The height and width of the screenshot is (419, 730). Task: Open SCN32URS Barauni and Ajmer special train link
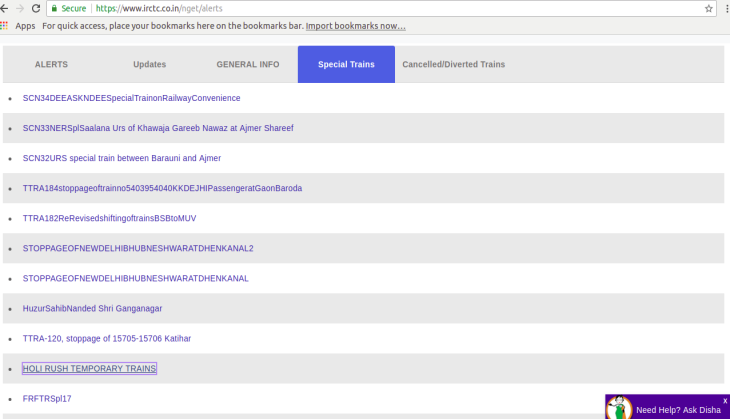[x=122, y=158]
